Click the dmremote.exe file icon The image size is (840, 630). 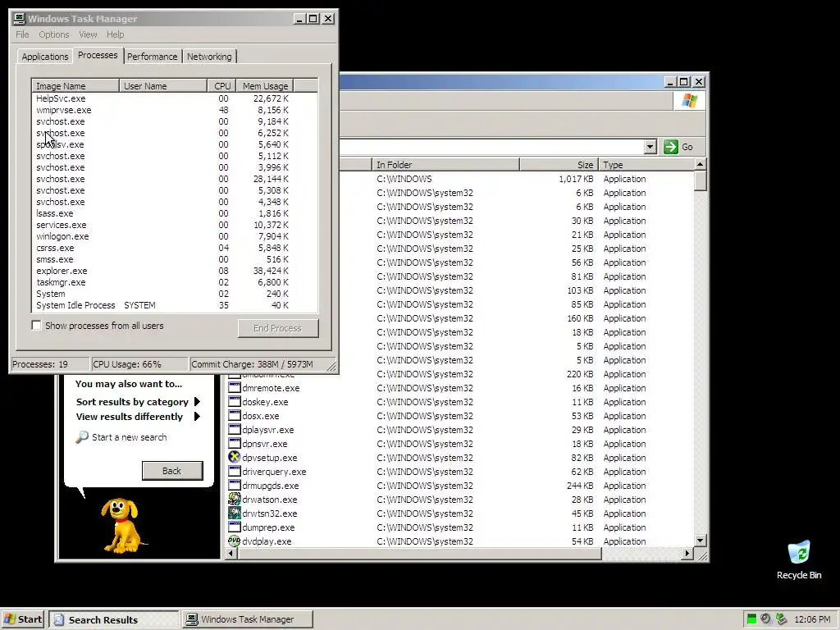click(x=234, y=388)
